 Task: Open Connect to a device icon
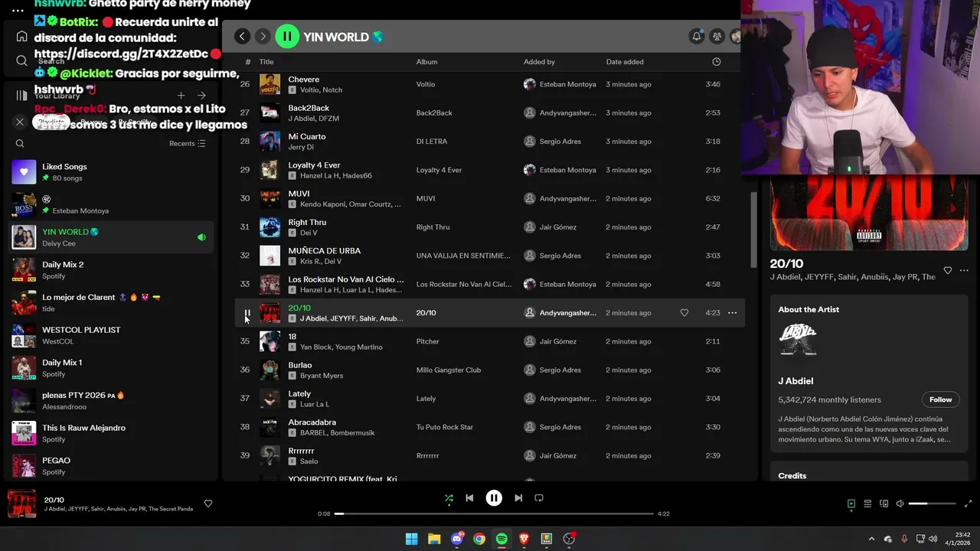(884, 504)
